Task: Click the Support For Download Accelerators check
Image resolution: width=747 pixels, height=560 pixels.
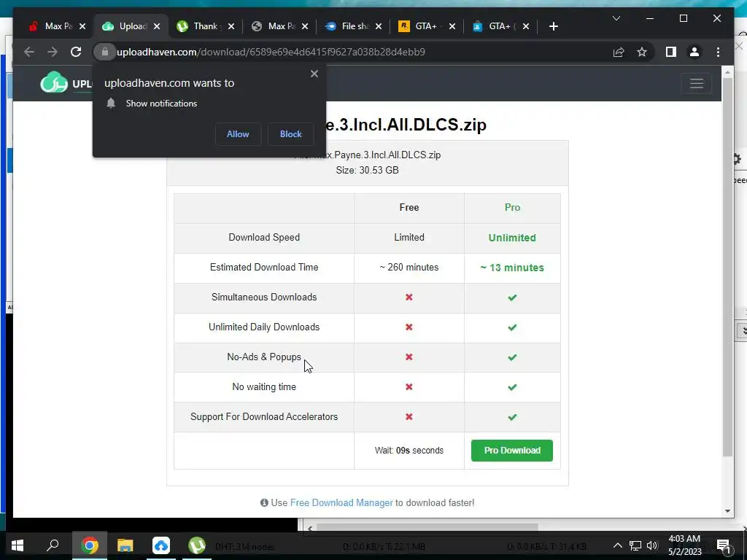Action: pyautogui.click(x=512, y=417)
